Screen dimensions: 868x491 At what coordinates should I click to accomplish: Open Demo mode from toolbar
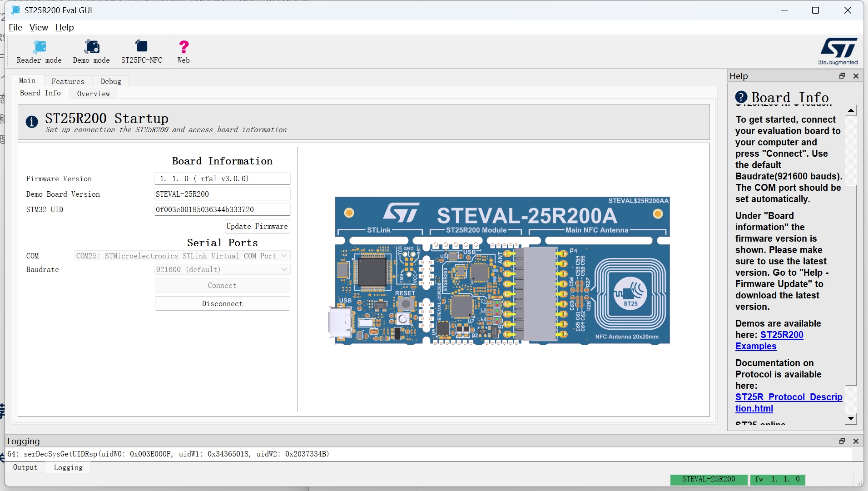(x=91, y=52)
